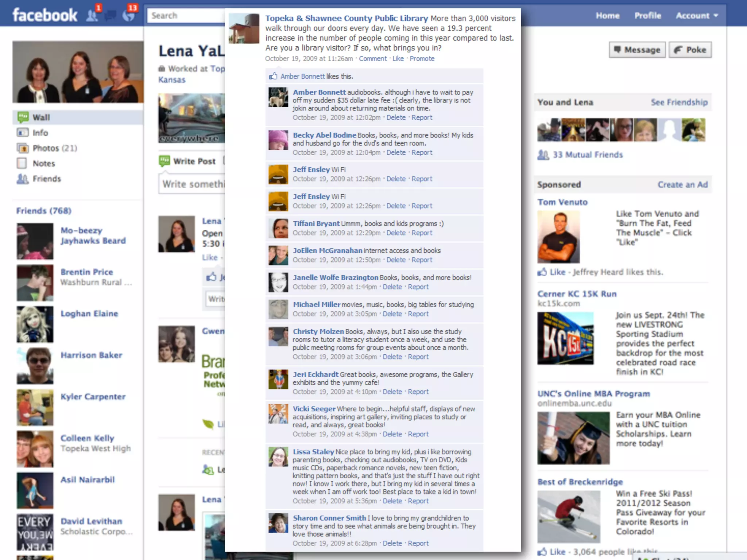Click See Friendship link
747x560 pixels.
pos(679,102)
